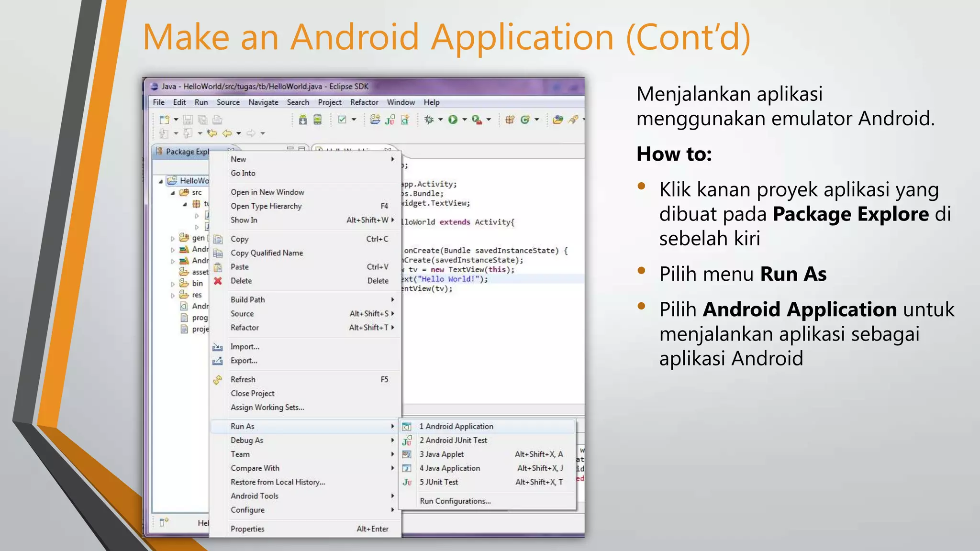Select 1 Android Application from submenu
This screenshot has width=980, height=551.
[x=487, y=426]
